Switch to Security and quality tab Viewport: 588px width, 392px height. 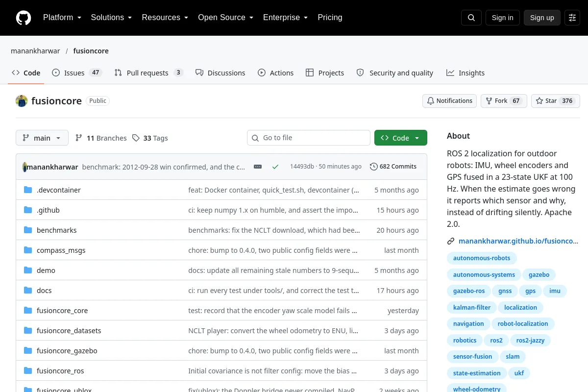395,73
